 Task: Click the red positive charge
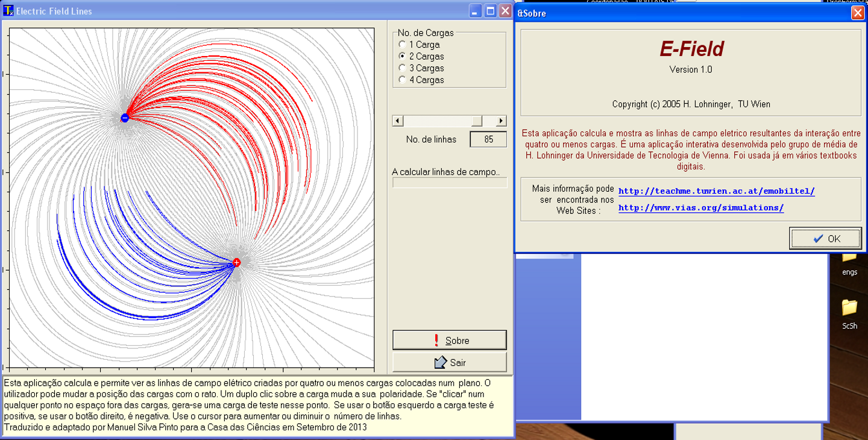[236, 262]
